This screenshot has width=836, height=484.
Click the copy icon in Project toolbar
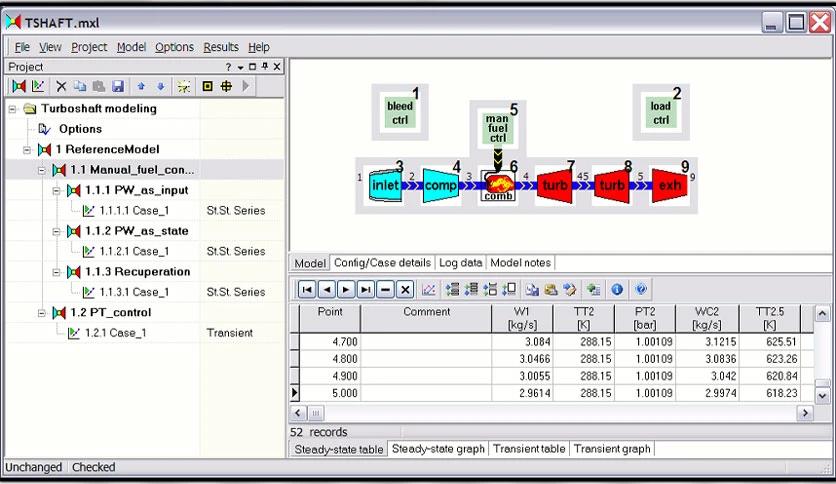(x=80, y=86)
